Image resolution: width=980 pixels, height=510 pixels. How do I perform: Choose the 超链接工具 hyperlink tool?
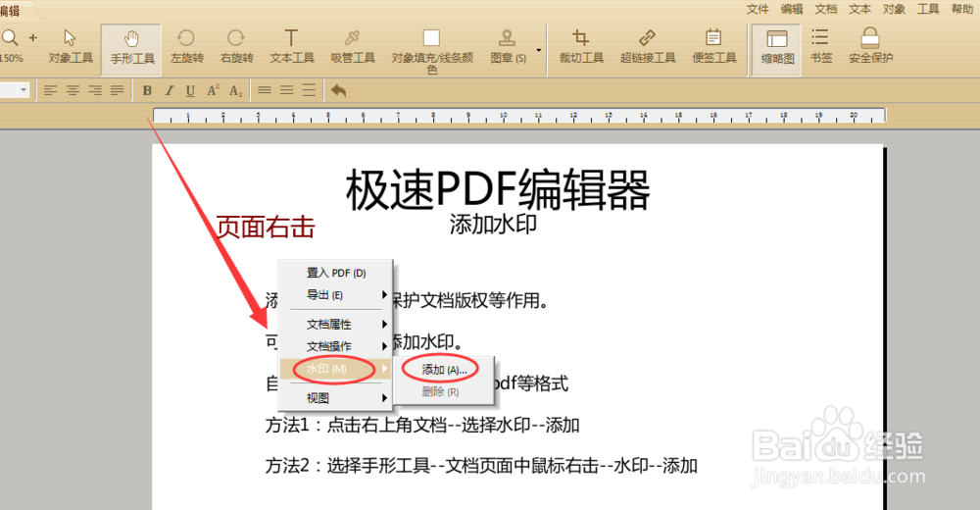tap(648, 47)
